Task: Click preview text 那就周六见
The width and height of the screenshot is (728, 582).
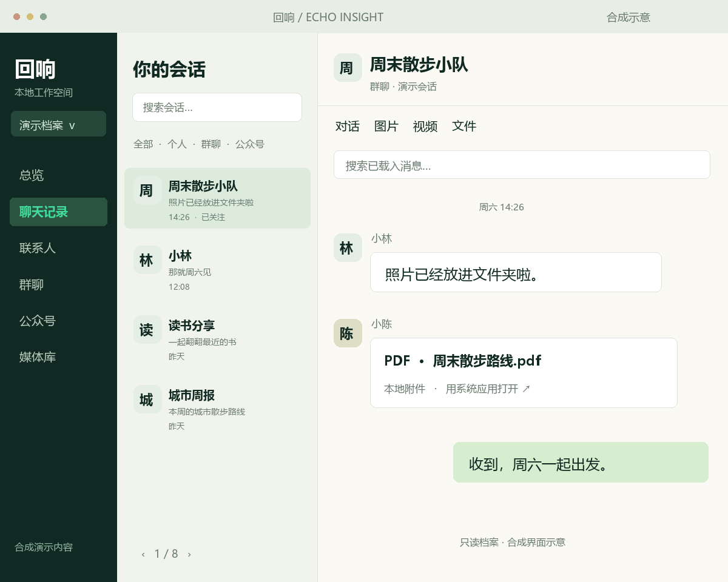Action: pyautogui.click(x=190, y=272)
